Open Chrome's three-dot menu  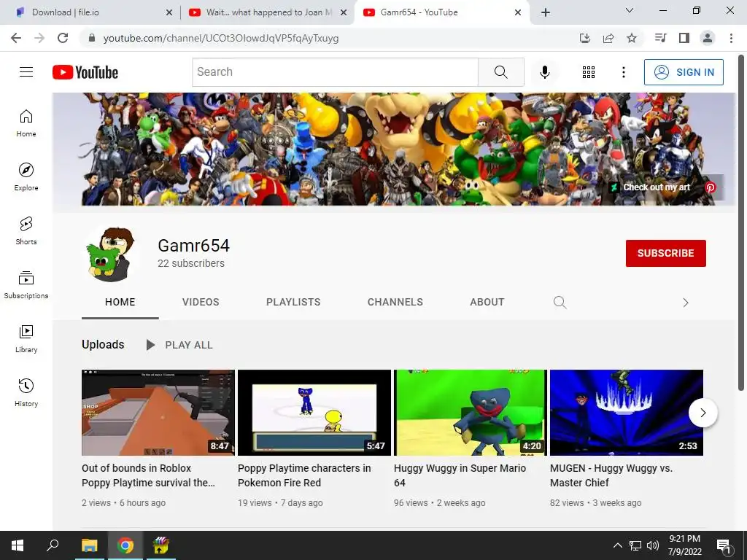(731, 38)
